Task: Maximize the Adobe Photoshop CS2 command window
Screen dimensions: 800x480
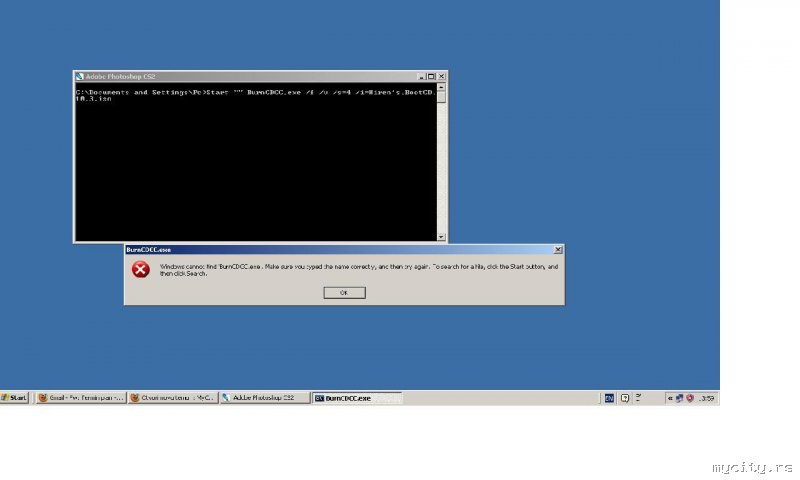Action: pos(431,77)
